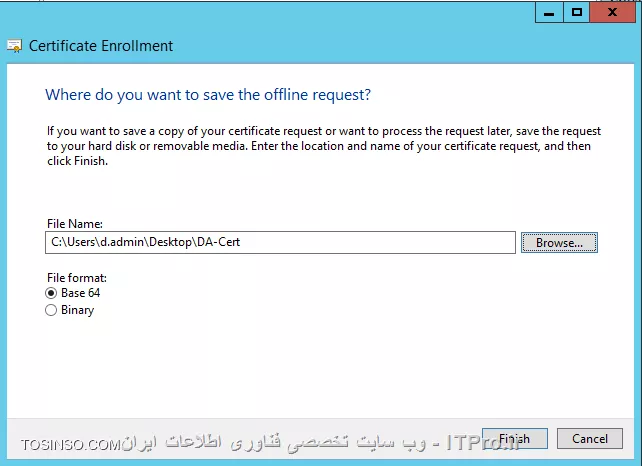642x466 pixels.
Task: Click the 'File Name:' label
Action: coord(75,224)
